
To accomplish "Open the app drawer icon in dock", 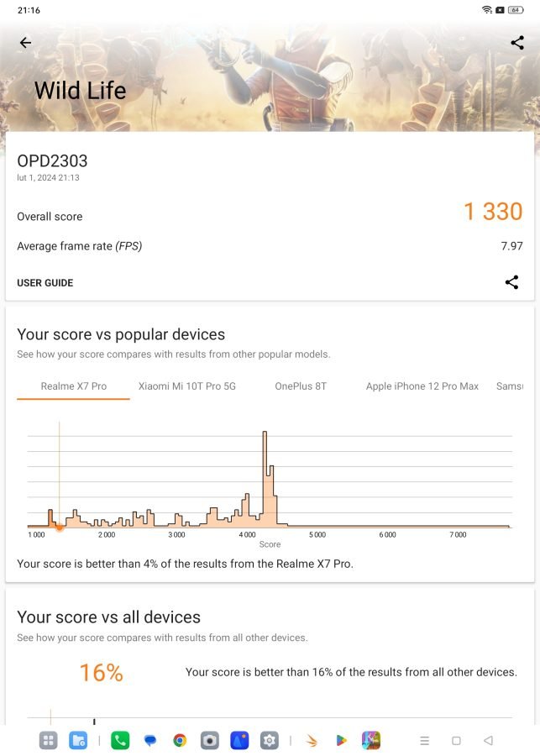I will 48,740.
